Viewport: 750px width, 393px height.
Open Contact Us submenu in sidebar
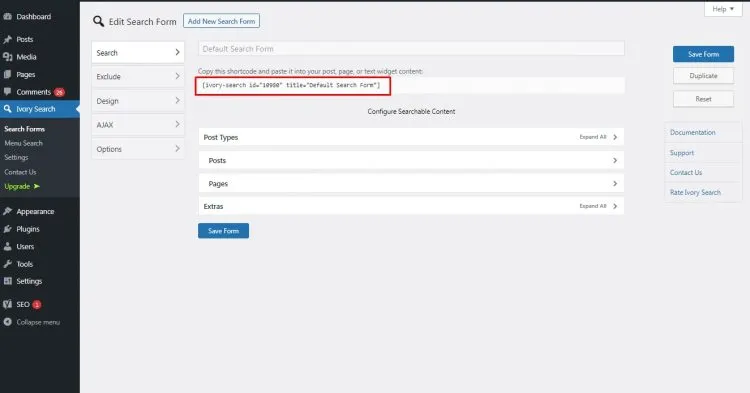tap(20, 172)
